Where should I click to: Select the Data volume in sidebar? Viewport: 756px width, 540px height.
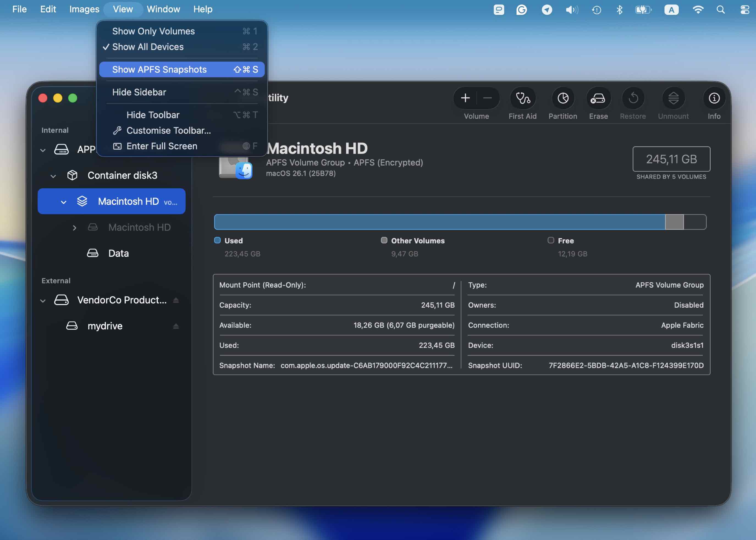coord(118,253)
